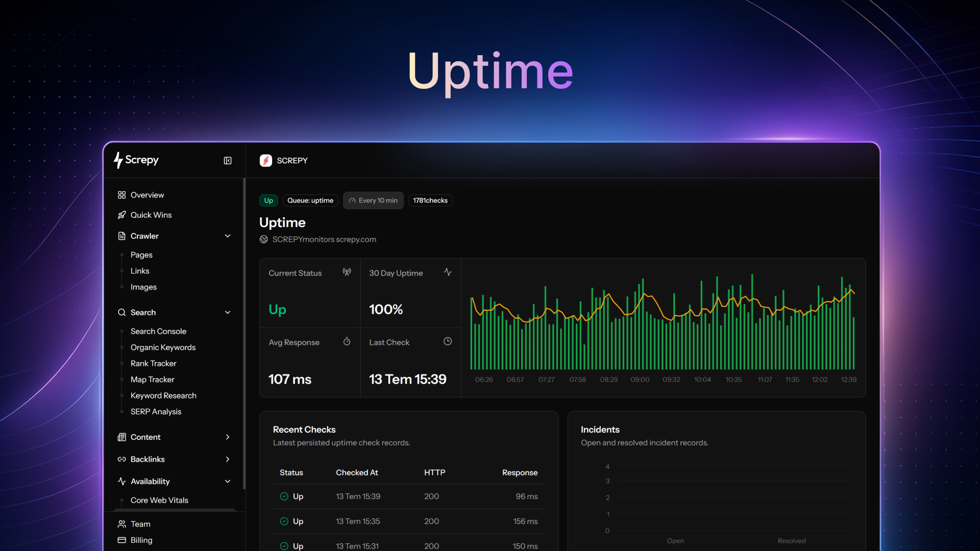
Task: Click the check icon for the 15:35 row
Action: point(284,521)
